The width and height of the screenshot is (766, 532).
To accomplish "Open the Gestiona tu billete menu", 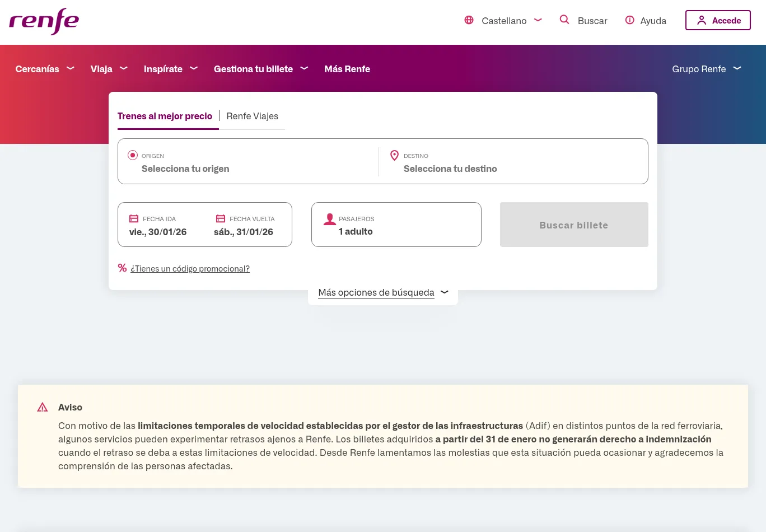I will click(260, 69).
